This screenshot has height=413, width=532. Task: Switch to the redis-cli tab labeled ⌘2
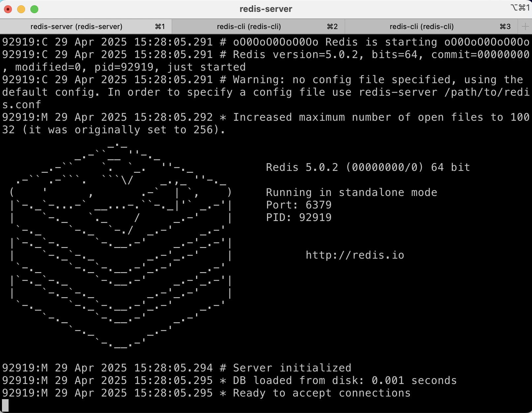(x=258, y=26)
